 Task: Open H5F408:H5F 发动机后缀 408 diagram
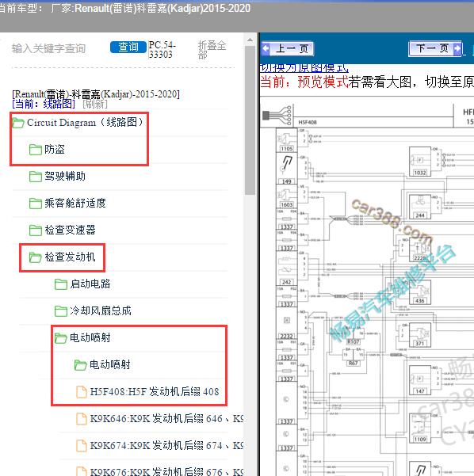[x=155, y=391]
